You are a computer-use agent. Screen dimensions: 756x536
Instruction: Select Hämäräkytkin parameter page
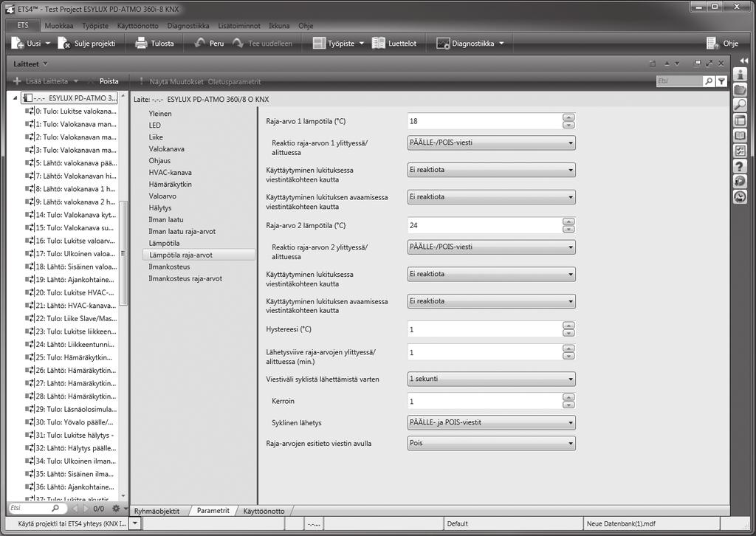tap(171, 184)
